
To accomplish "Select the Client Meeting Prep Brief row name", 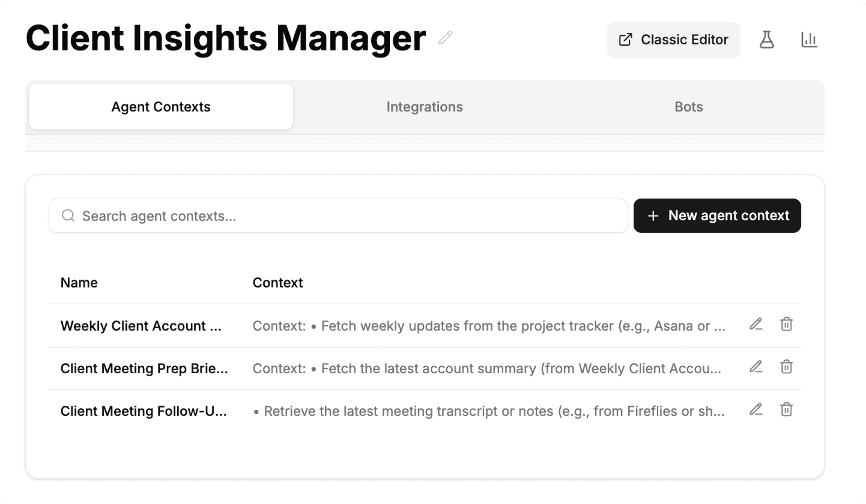I will click(144, 369).
